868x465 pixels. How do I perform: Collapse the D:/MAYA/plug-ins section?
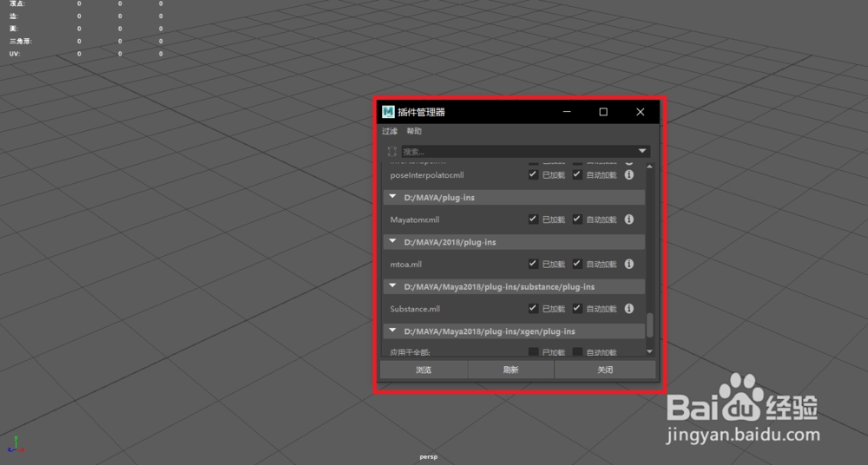click(392, 197)
